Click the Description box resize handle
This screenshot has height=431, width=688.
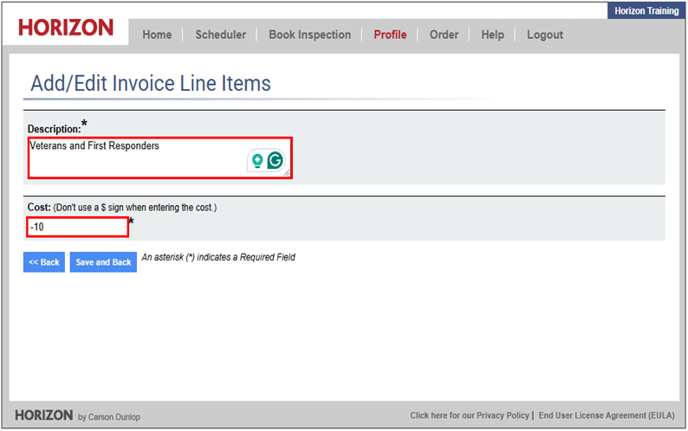coord(287,174)
